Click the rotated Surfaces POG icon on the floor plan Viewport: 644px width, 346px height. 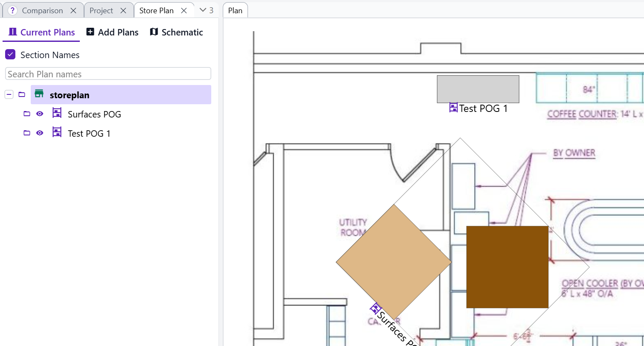pos(375,308)
